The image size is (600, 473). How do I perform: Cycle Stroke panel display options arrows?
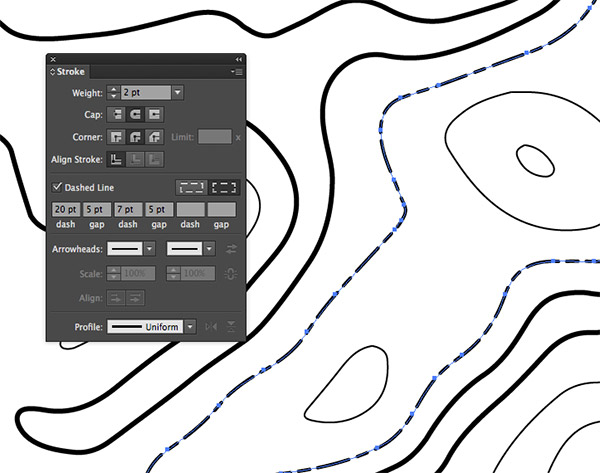[52, 72]
